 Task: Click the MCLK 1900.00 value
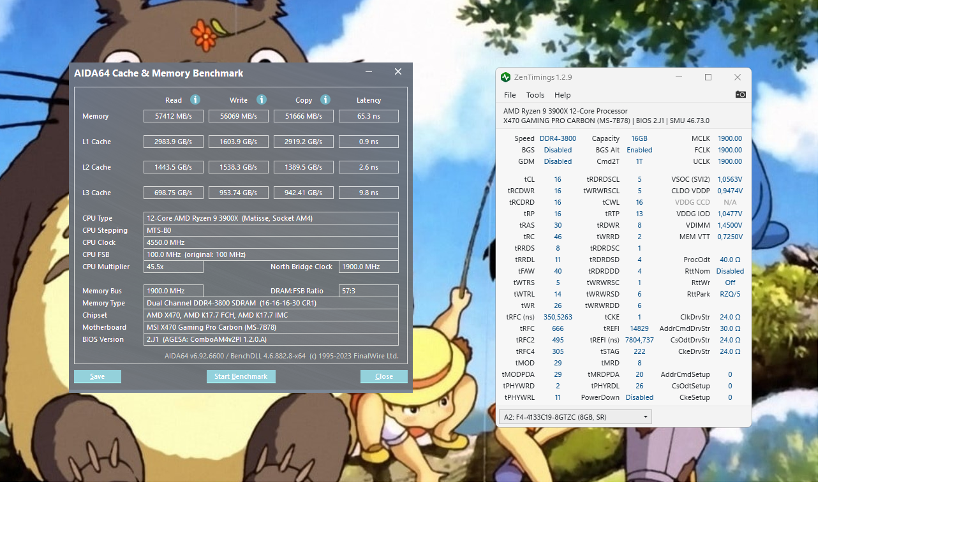pos(730,138)
